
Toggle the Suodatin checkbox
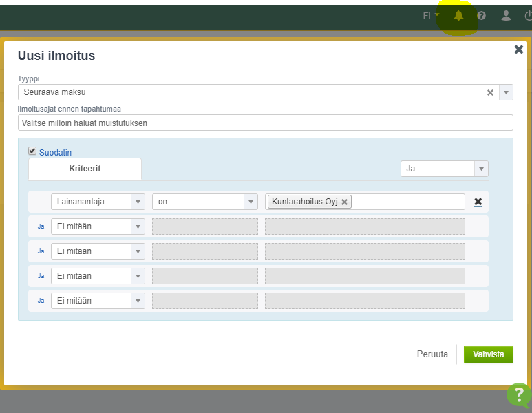pos(32,151)
